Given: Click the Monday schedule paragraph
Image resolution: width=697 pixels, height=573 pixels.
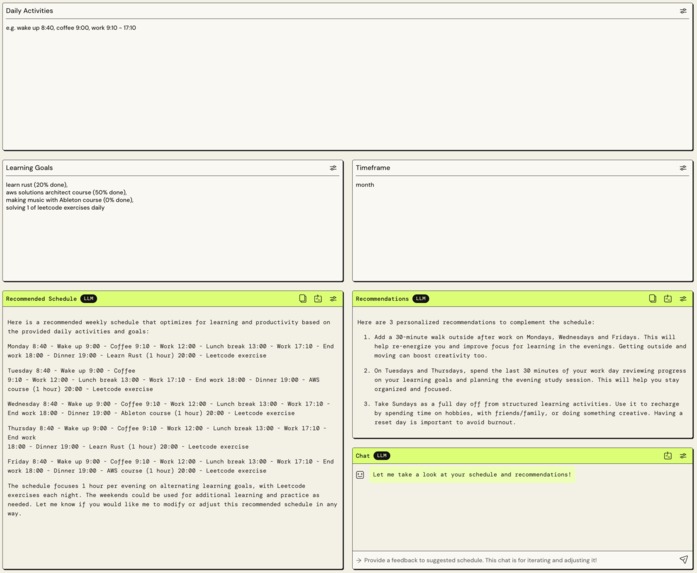Looking at the screenshot, I should (x=171, y=351).
